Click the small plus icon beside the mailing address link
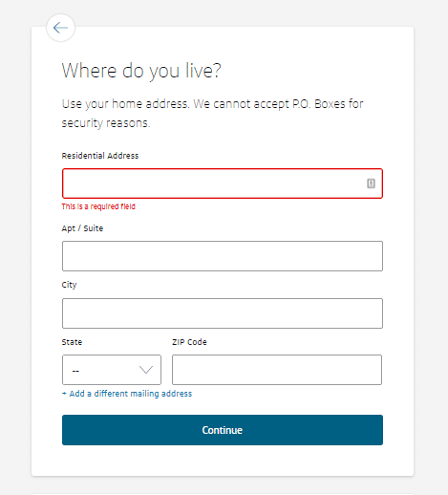The width and height of the screenshot is (448, 495). coord(64,394)
